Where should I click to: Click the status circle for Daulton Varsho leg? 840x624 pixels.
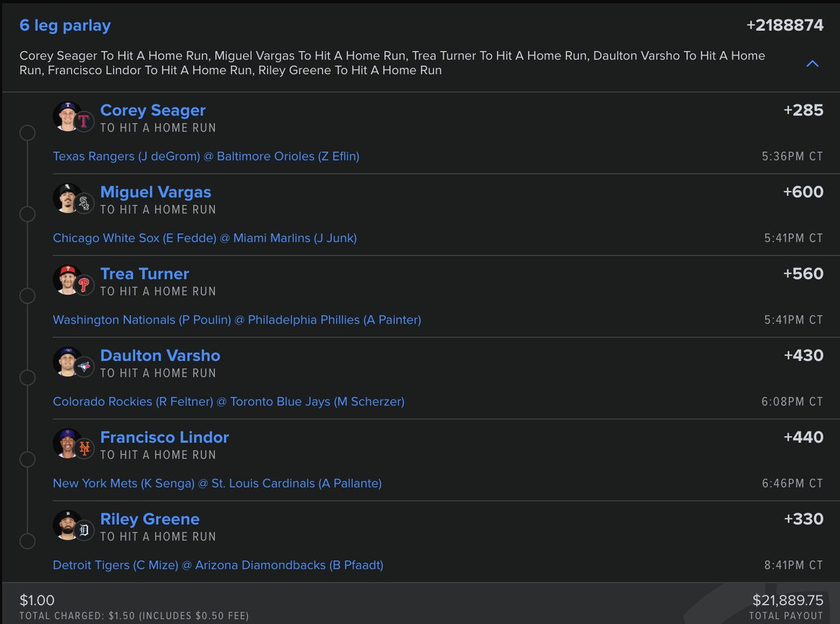pos(27,378)
